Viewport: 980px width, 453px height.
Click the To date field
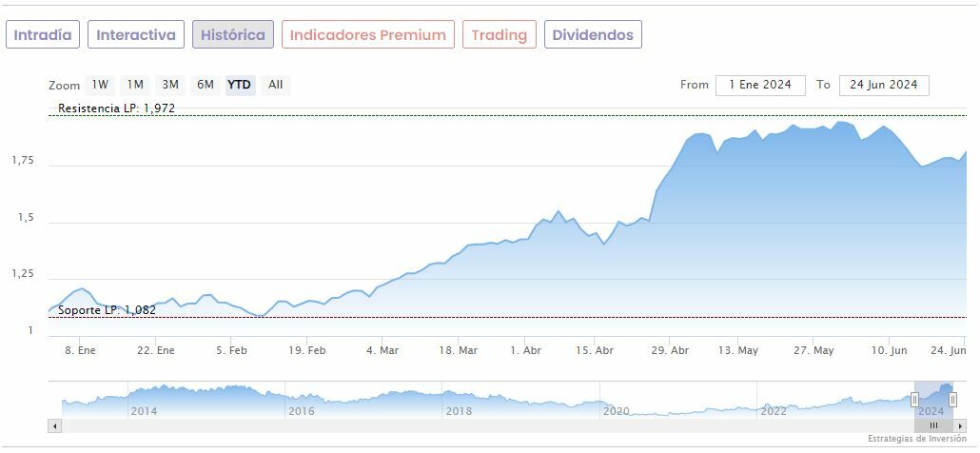(884, 85)
